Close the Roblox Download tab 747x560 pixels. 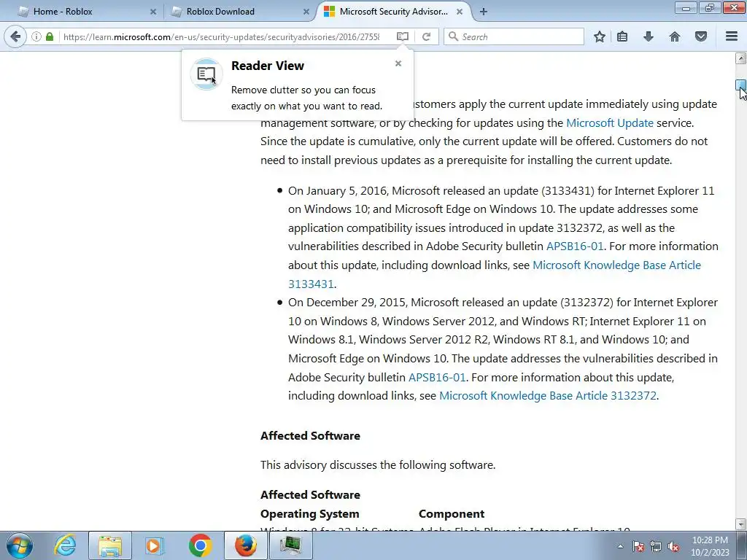tap(306, 12)
